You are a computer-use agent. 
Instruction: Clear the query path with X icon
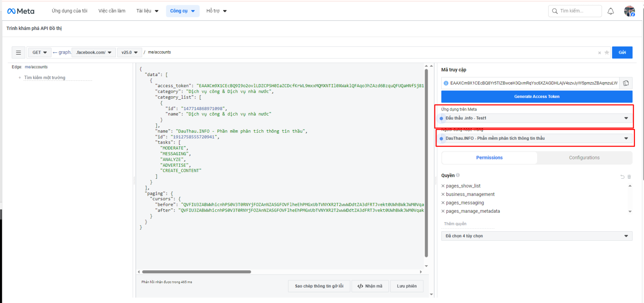(599, 53)
